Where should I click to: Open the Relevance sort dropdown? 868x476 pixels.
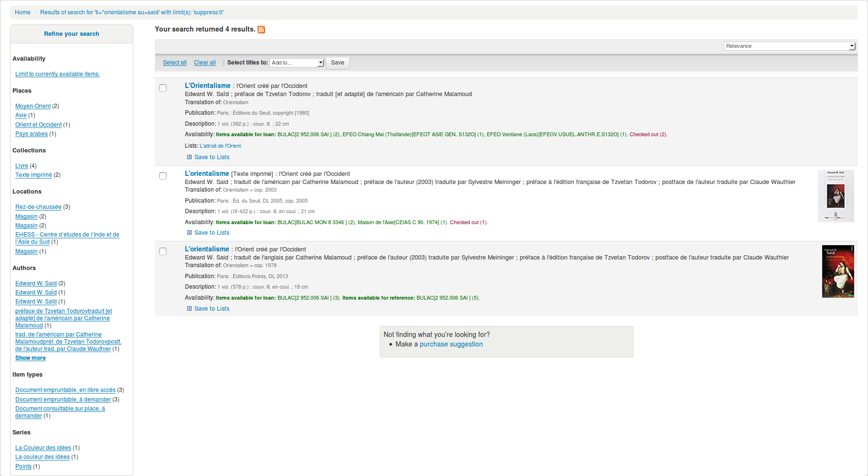click(789, 46)
